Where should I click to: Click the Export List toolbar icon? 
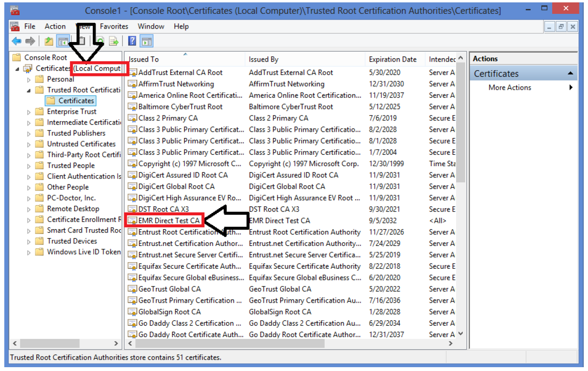coord(114,42)
